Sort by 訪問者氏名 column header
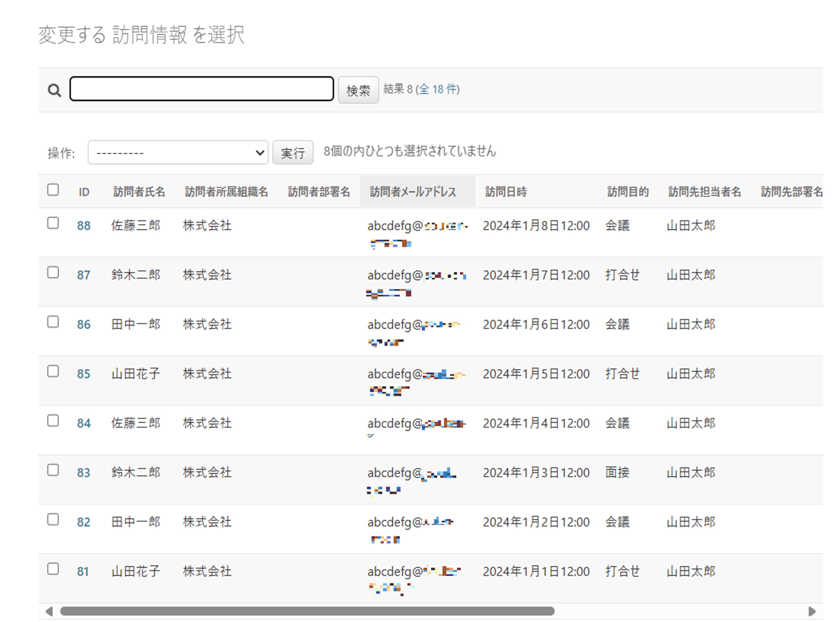The image size is (840, 622). [139, 192]
